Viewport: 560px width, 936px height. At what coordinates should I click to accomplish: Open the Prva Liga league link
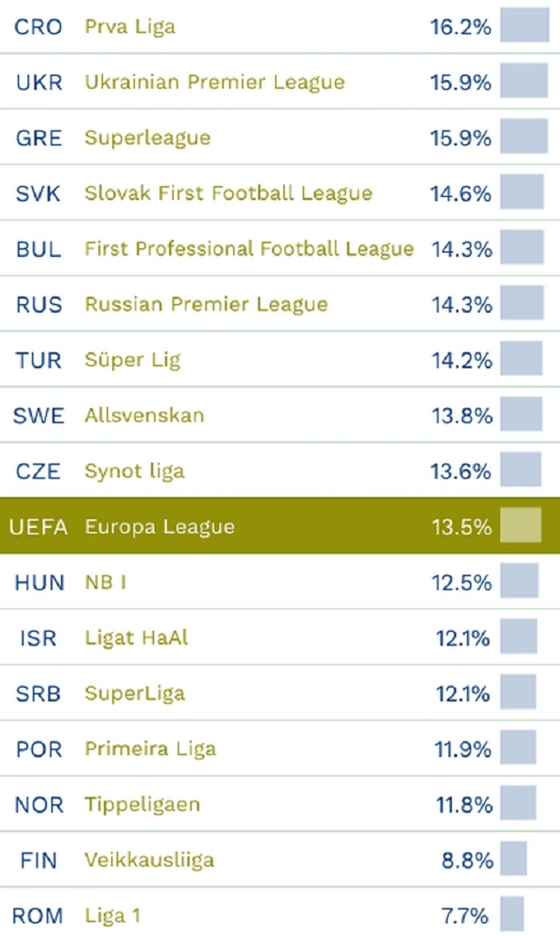(x=130, y=26)
